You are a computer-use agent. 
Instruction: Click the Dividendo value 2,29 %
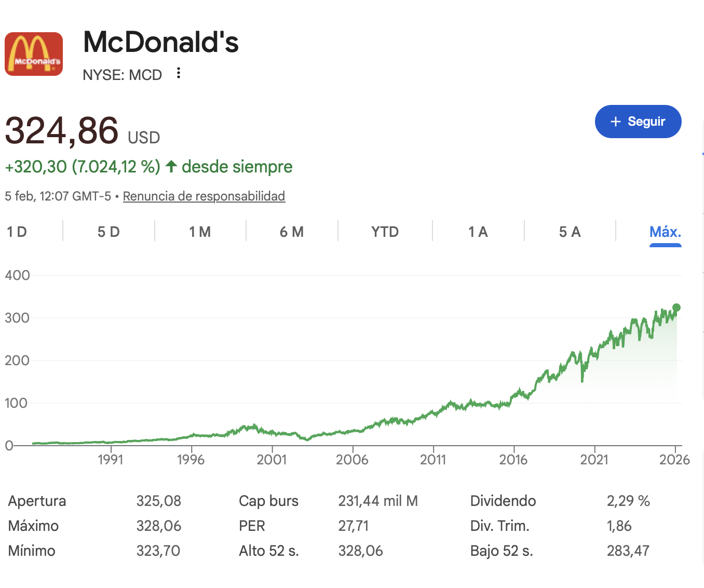628,501
